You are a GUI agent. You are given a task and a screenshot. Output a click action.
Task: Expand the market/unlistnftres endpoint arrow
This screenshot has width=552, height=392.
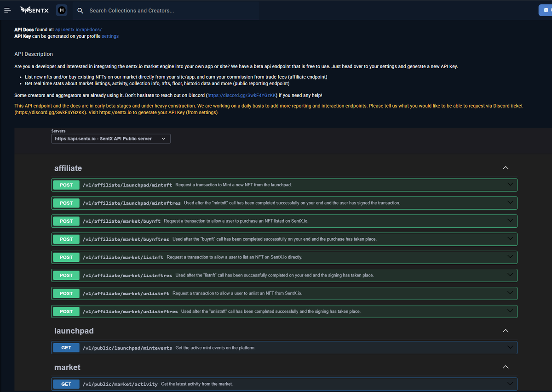tap(510, 311)
